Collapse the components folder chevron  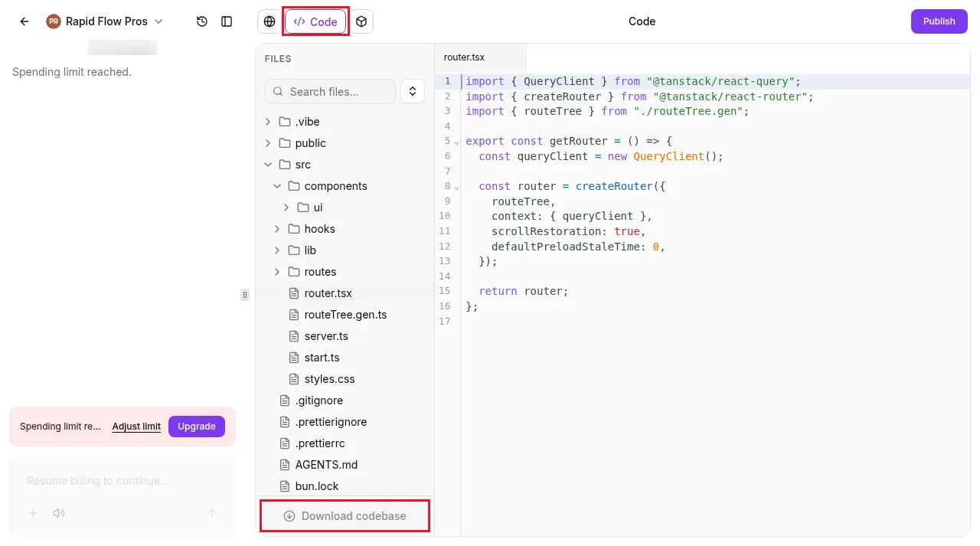point(277,186)
